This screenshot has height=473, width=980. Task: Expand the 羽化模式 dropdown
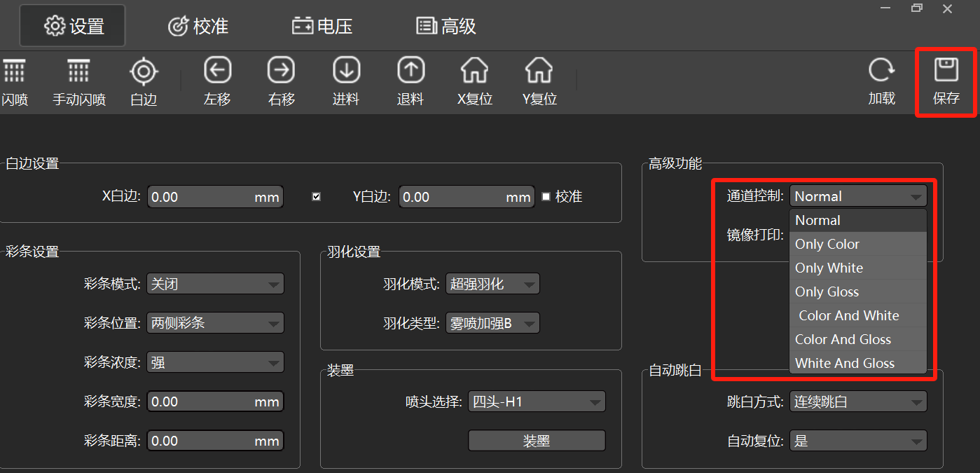click(492, 284)
